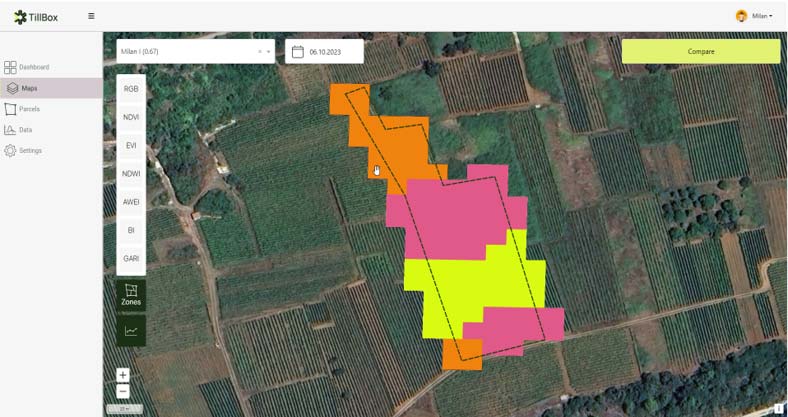The height and width of the screenshot is (417, 788).
Task: Activate the Zones tool
Action: coord(131,294)
